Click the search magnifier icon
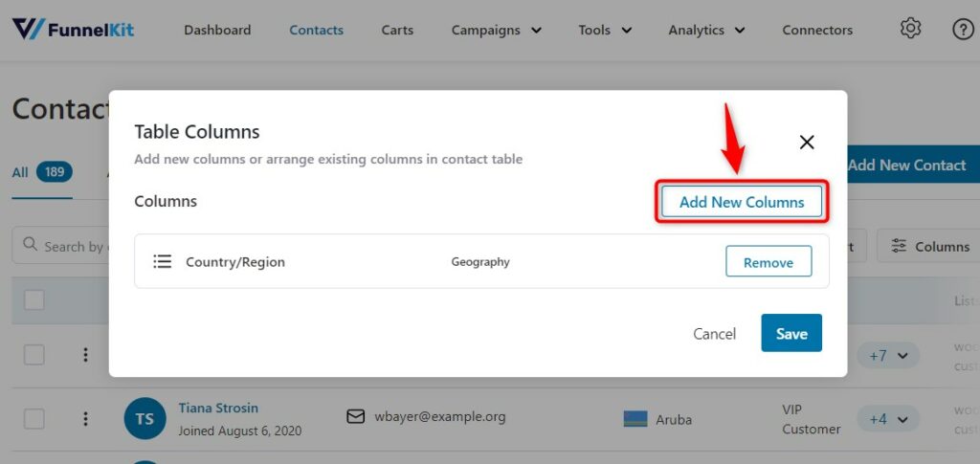 pyautogui.click(x=30, y=244)
